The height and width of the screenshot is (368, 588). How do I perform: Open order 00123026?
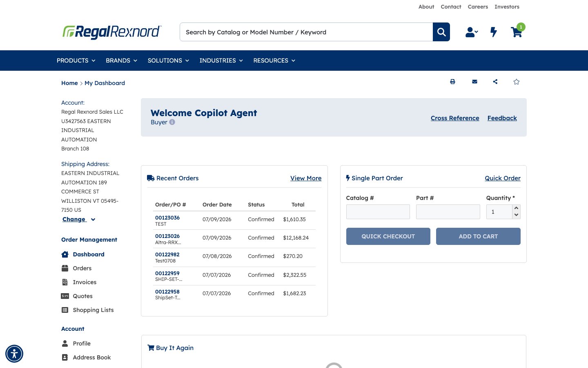tap(167, 236)
